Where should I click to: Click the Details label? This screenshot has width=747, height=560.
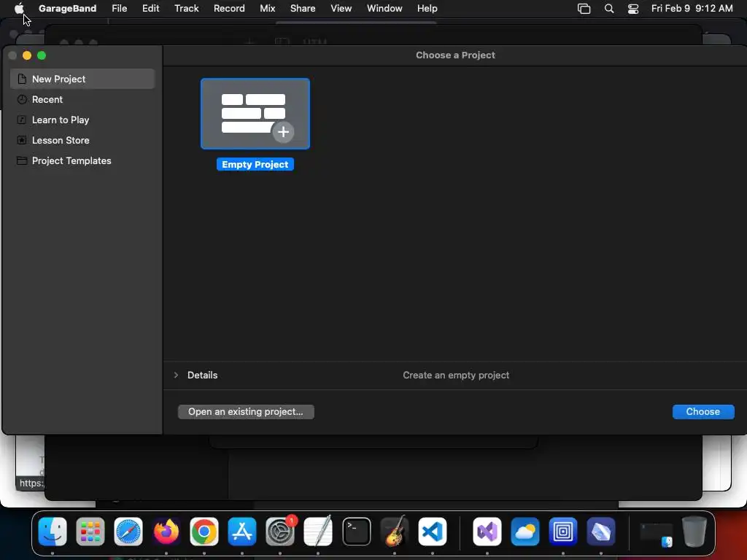click(203, 376)
